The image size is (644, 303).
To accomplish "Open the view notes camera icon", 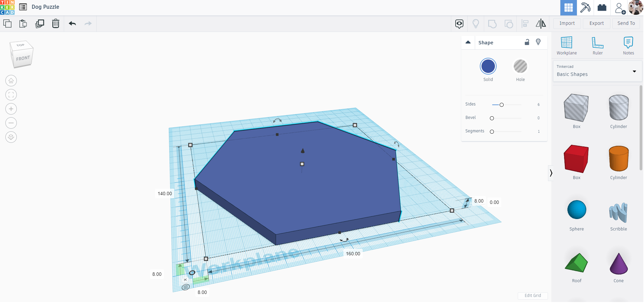I will [x=459, y=24].
